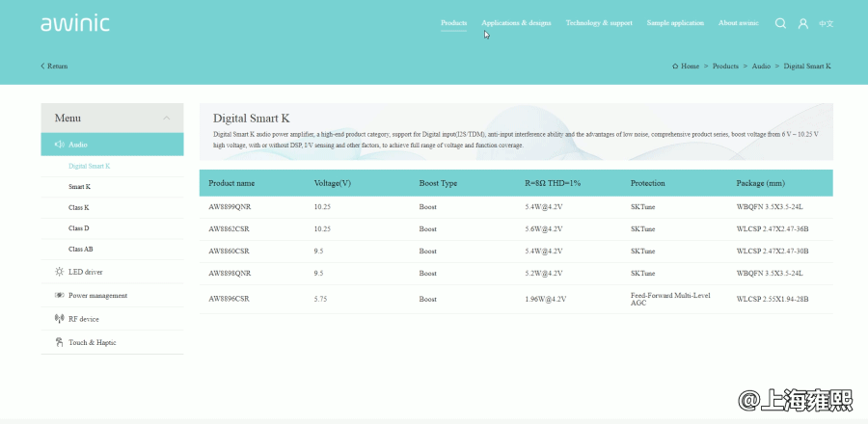Click the LED driver bulb icon
The width and height of the screenshot is (868, 424).
(x=59, y=272)
